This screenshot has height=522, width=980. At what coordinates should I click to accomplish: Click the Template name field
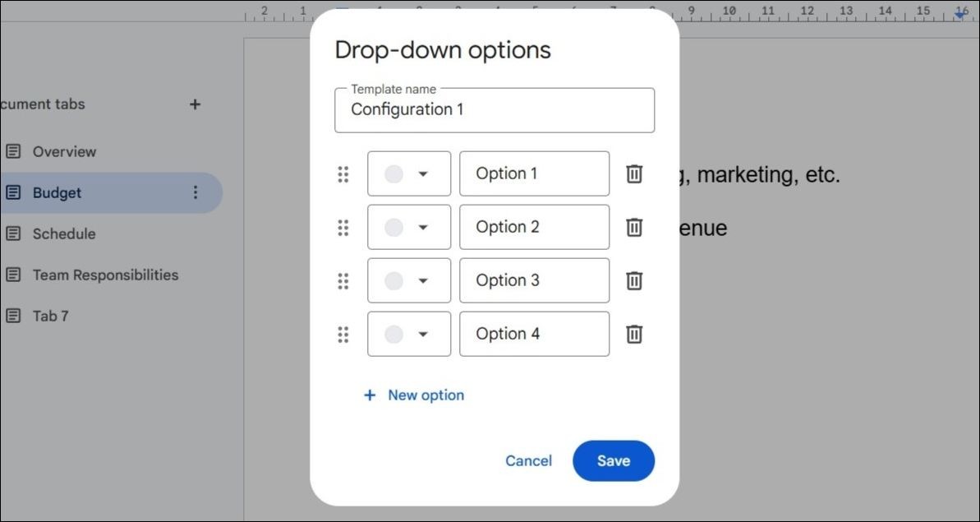pos(495,110)
